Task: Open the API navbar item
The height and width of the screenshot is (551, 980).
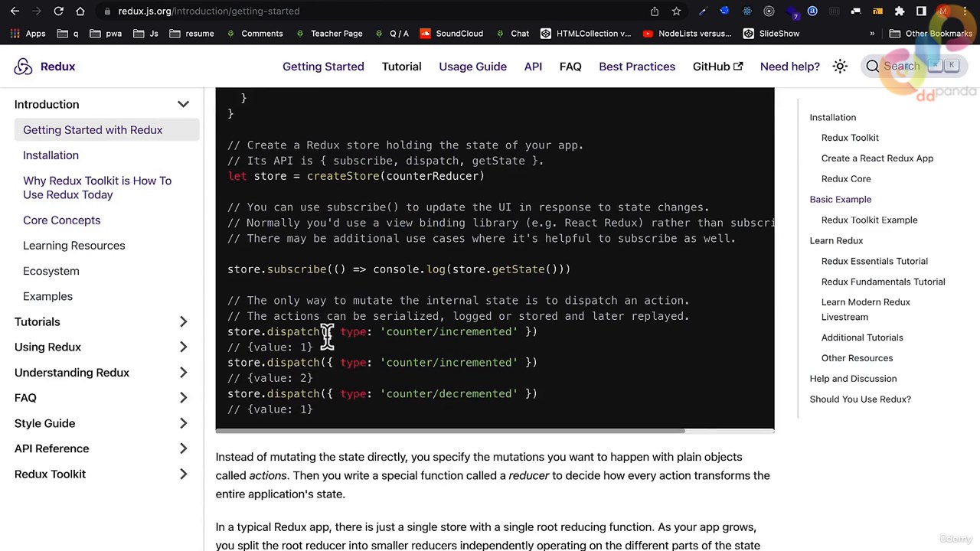Action: pos(533,67)
